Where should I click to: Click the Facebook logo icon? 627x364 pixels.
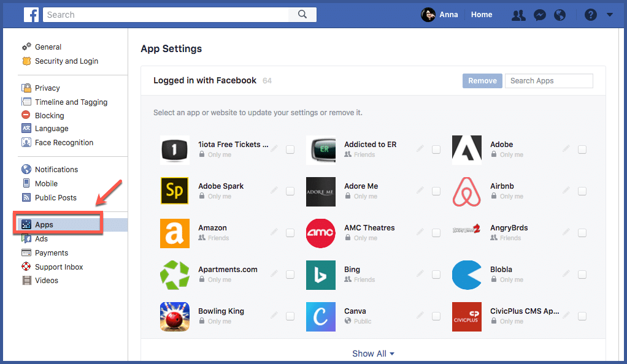point(31,15)
